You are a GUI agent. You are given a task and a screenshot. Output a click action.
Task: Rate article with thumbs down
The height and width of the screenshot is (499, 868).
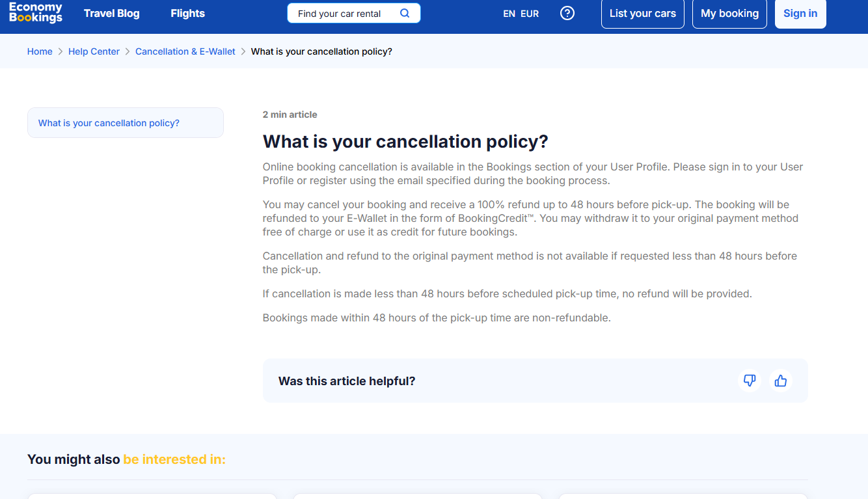[x=750, y=381]
